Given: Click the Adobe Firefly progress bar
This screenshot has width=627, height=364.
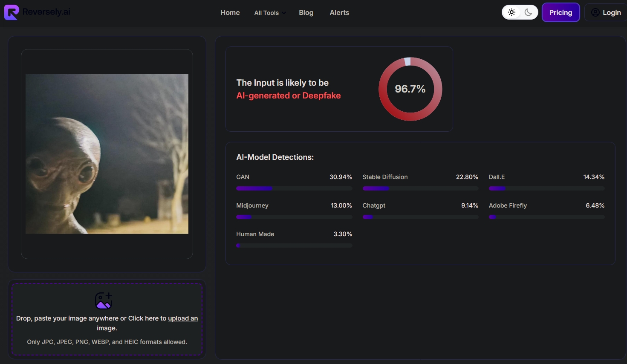Looking at the screenshot, I should pos(546,217).
